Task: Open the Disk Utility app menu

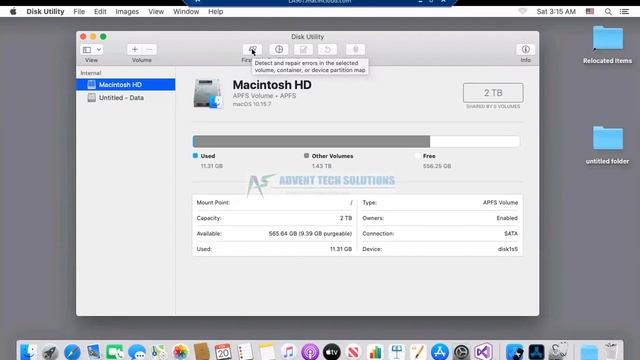Action: click(45, 11)
